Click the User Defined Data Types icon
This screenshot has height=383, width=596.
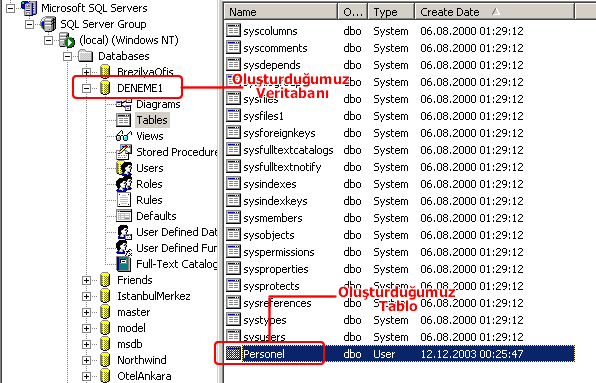124,232
